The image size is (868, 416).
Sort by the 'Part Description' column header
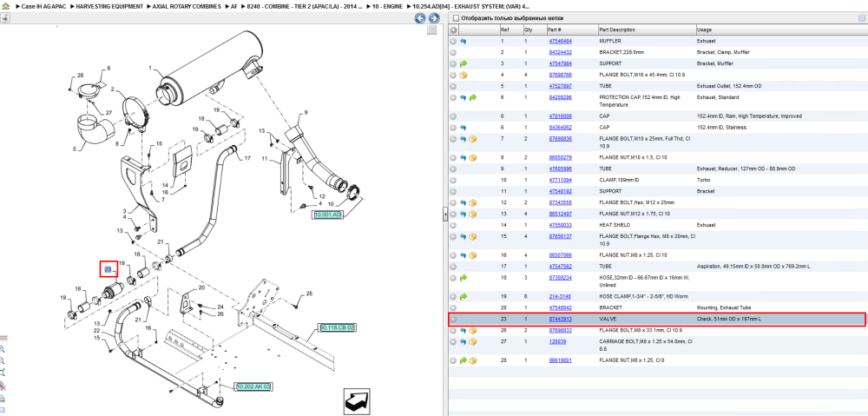616,30
